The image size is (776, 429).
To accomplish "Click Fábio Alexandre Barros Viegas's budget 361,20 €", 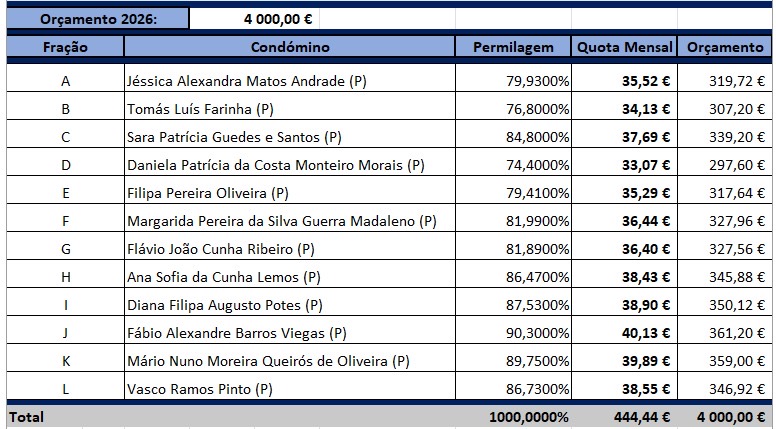I will pos(725,333).
